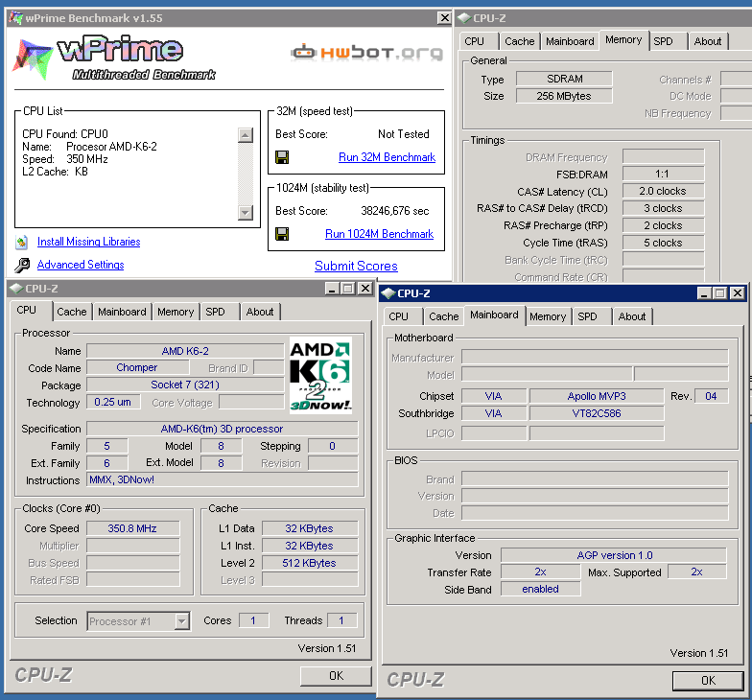Viewport: 752px width, 700px height.
Task: Click the memory Size field 256 MBytes
Action: (564, 96)
